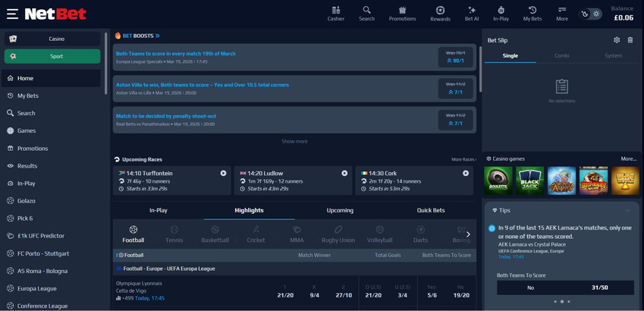
Task: Open the hamburger menu icon
Action: (x=12, y=14)
